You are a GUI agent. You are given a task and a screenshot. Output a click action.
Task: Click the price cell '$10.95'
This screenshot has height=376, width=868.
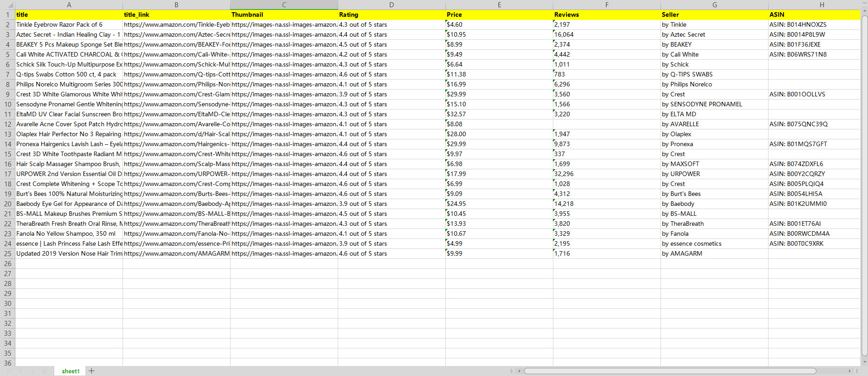(x=499, y=34)
